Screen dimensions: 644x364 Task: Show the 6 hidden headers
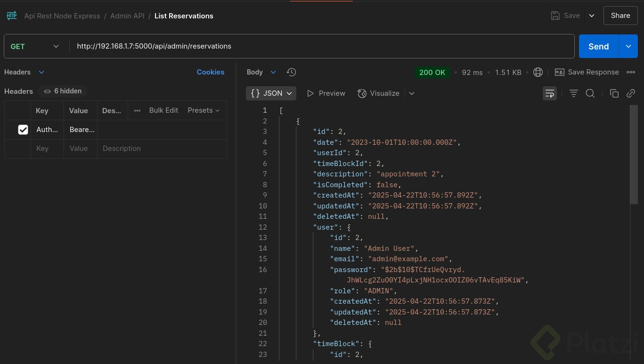tap(63, 91)
